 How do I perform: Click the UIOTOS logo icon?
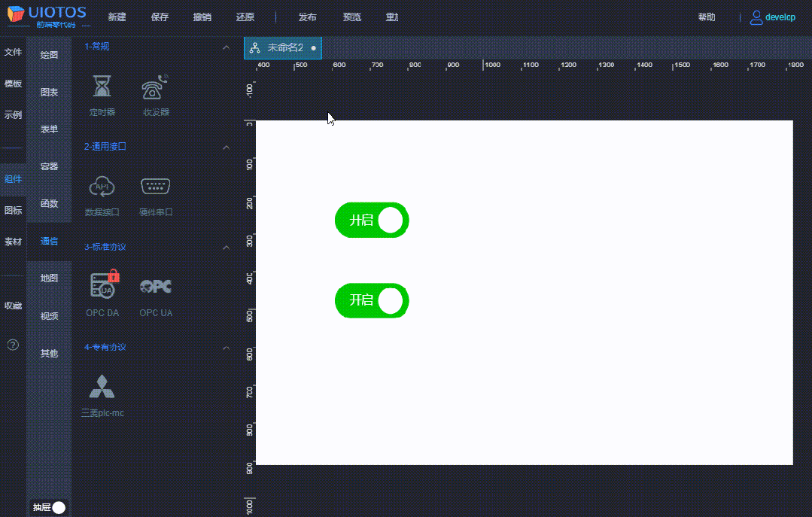coord(16,14)
